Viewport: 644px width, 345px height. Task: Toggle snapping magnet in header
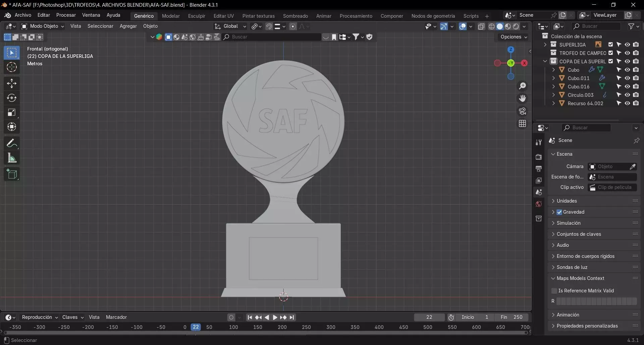269,26
